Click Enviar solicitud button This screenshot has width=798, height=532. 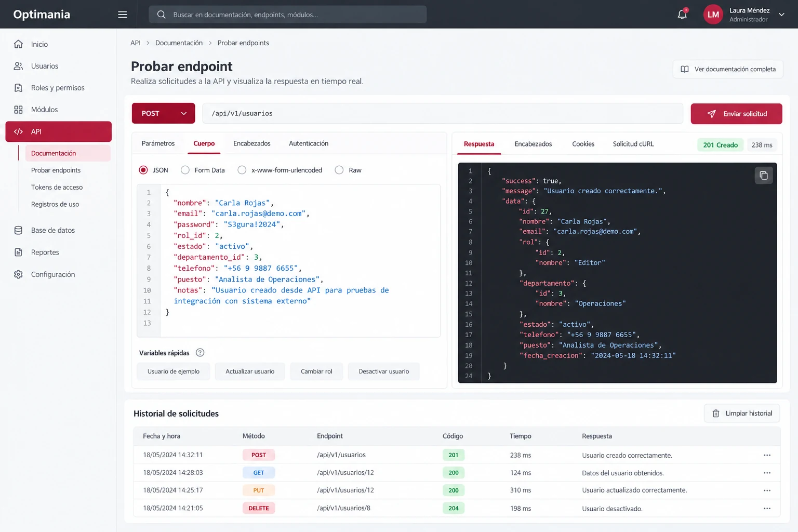[736, 114]
